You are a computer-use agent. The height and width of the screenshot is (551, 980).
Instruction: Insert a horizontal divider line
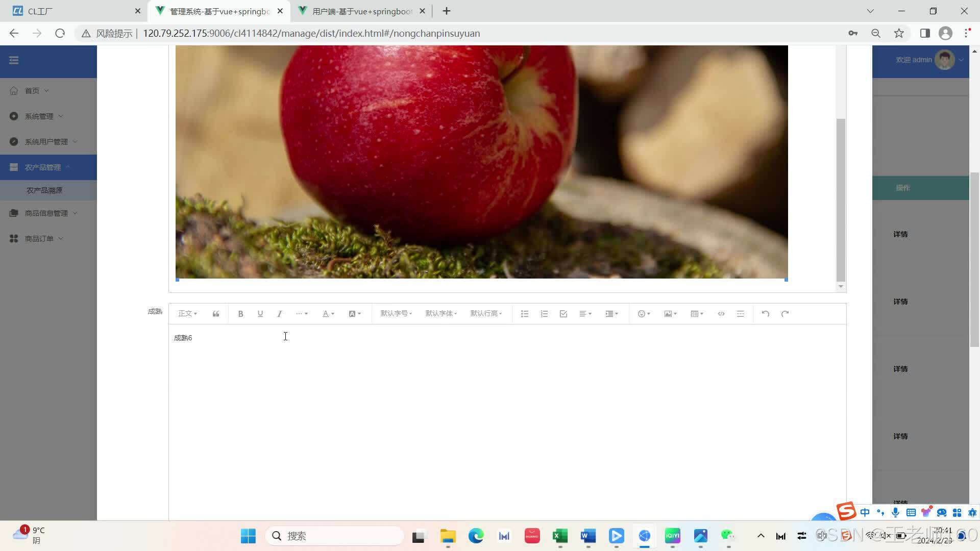741,314
